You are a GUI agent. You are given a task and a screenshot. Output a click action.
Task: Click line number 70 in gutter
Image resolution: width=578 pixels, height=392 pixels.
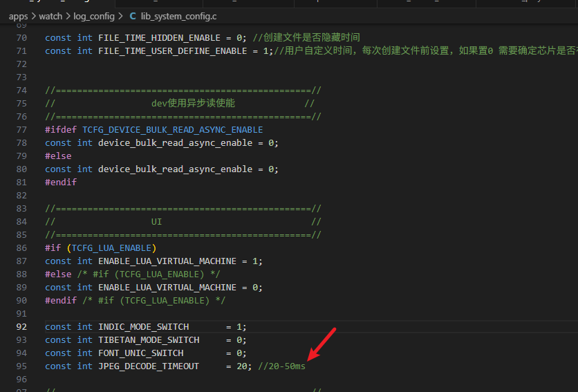21,38
